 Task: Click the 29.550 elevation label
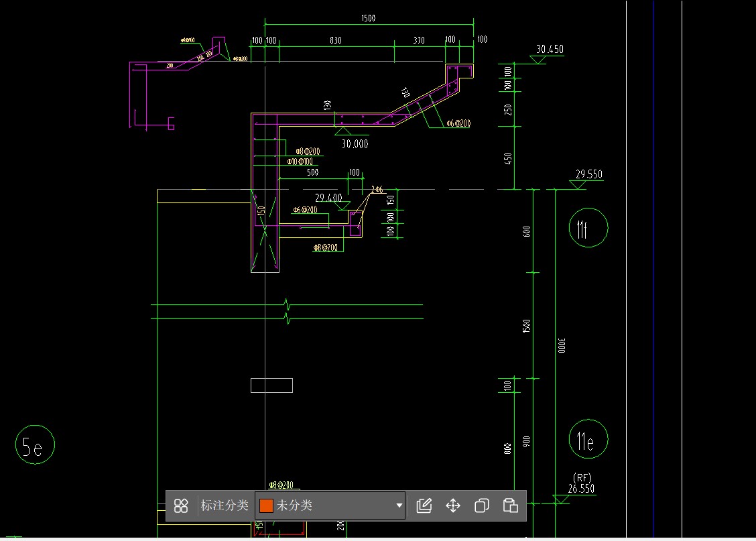589,174
